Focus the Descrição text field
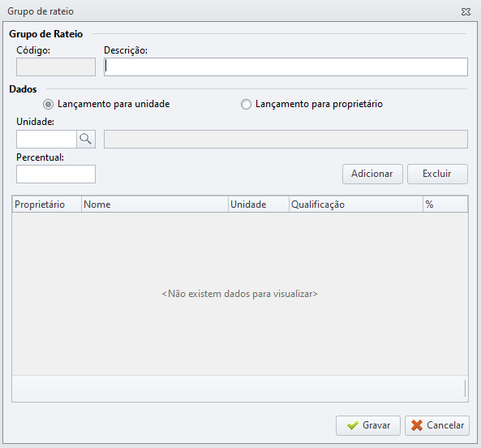 [x=286, y=67]
